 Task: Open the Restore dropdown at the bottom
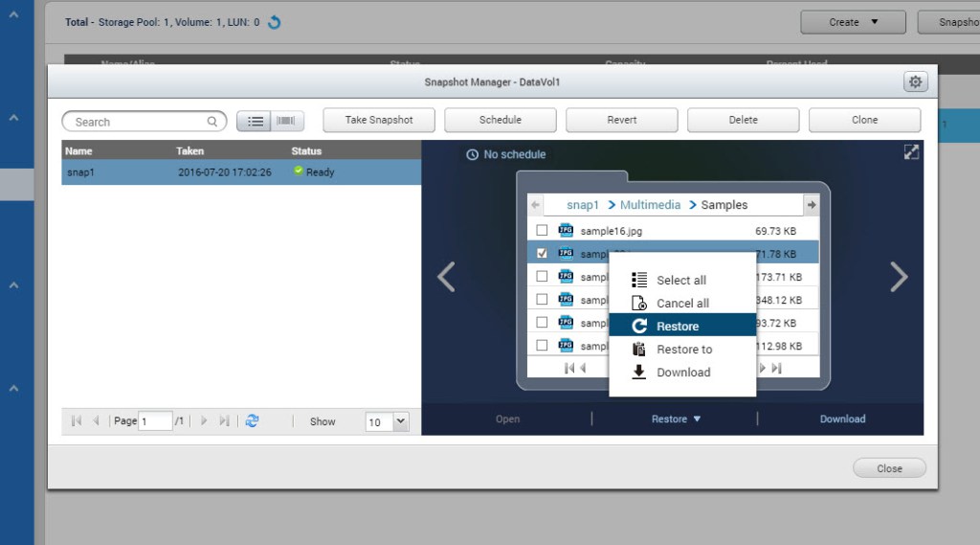click(x=676, y=419)
